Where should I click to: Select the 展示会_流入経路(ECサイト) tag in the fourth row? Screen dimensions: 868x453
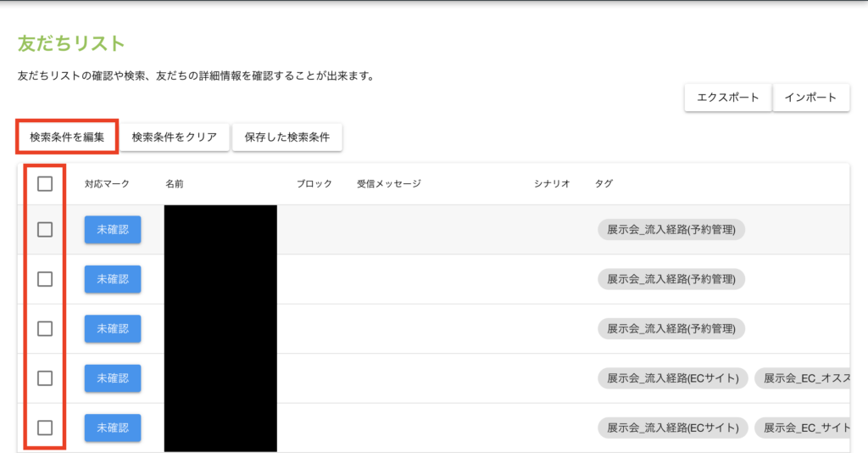(x=672, y=378)
